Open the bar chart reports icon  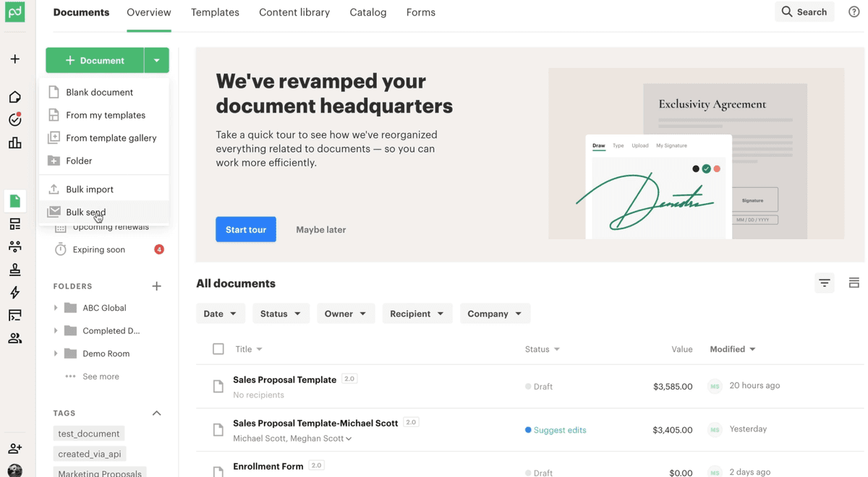pyautogui.click(x=14, y=143)
